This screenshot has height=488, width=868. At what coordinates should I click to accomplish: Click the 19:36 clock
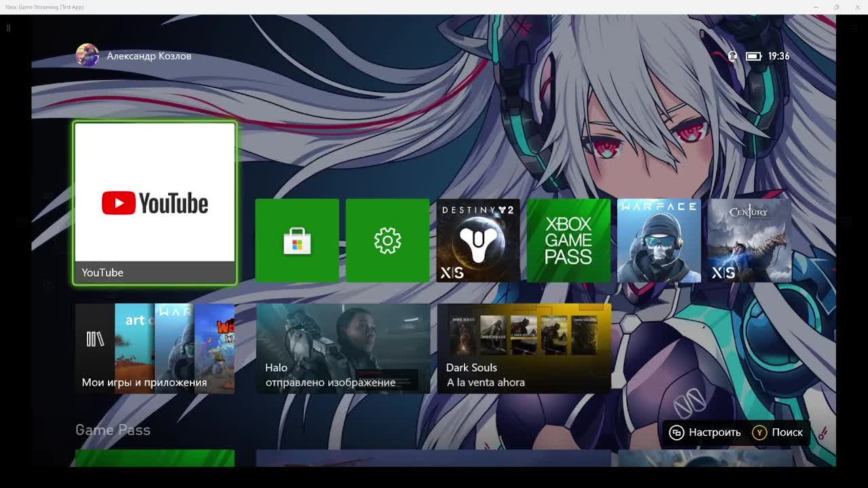778,56
